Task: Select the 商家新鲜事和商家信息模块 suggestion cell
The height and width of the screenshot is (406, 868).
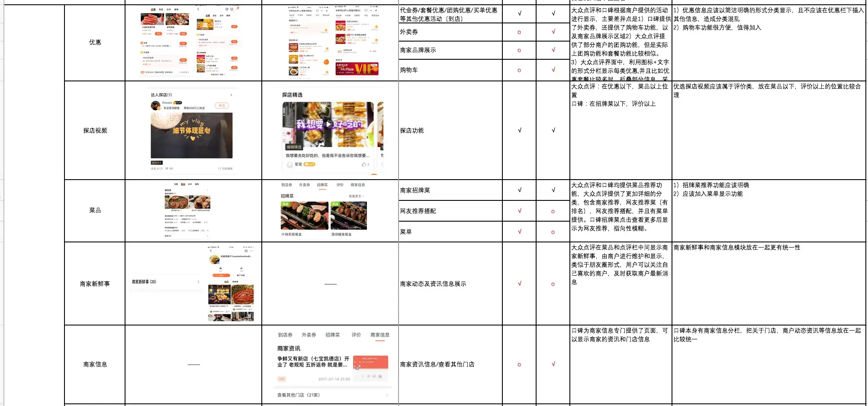Action: (769, 284)
